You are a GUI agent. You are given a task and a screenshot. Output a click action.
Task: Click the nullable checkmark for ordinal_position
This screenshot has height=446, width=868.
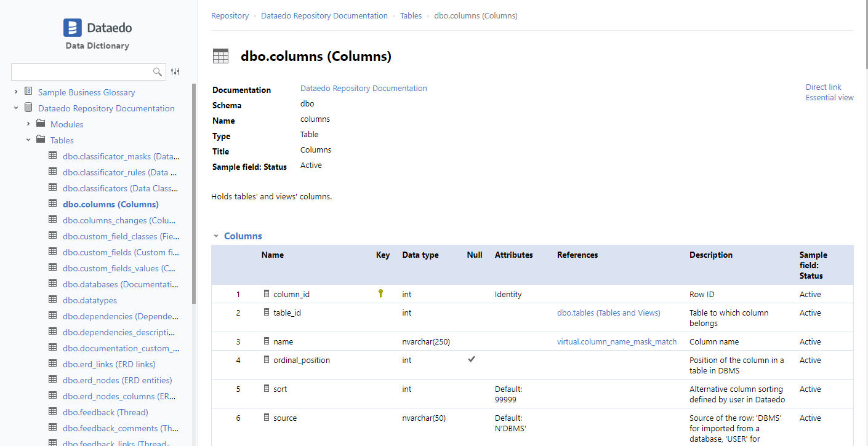click(x=472, y=359)
